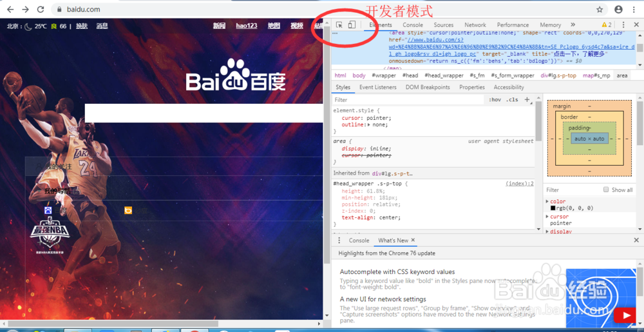Open the Event Listeners sidebar tab

(x=378, y=87)
